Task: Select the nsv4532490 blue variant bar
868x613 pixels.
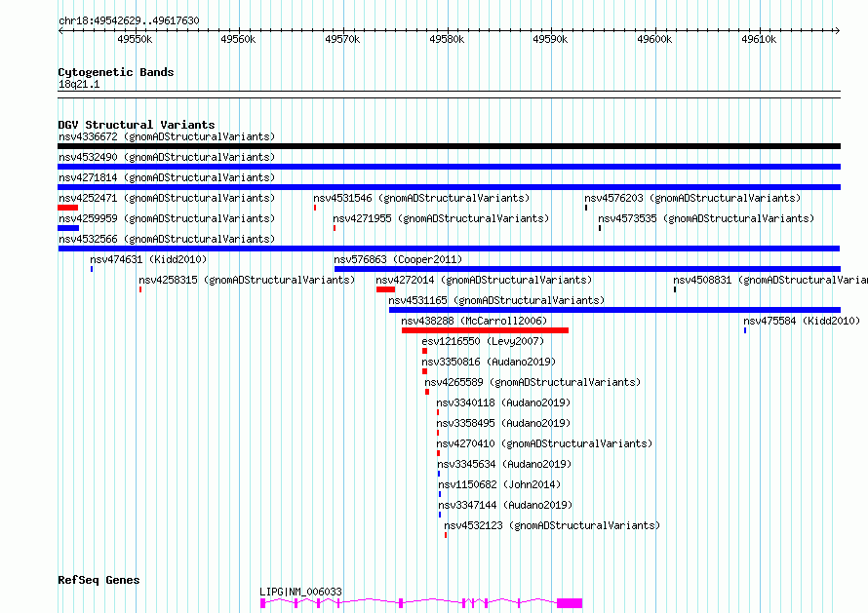Action: pos(449,167)
